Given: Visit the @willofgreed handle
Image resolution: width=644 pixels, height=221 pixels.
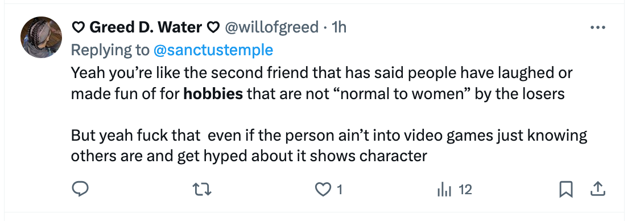Looking at the screenshot, I should pos(271,27).
